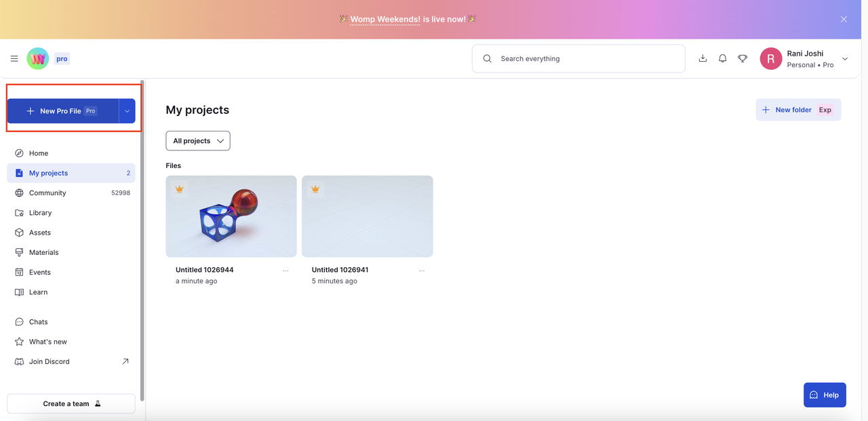The image size is (868, 421).
Task: Click the New Pro File button
Action: [63, 111]
